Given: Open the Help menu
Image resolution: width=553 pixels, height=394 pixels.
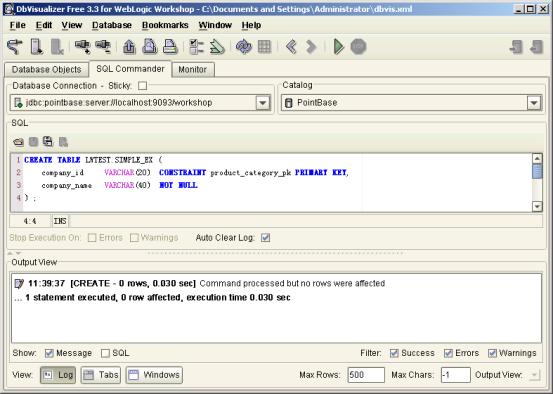Looking at the screenshot, I should 251,25.
